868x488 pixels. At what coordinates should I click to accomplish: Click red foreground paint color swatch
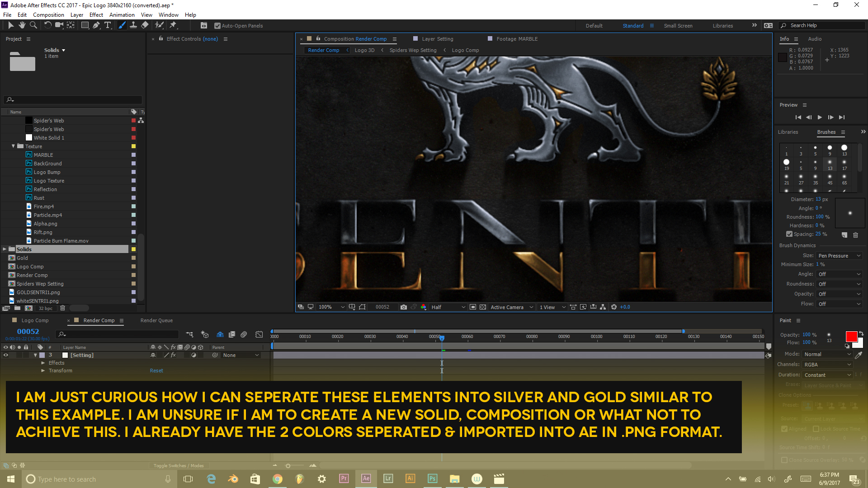pyautogui.click(x=851, y=336)
